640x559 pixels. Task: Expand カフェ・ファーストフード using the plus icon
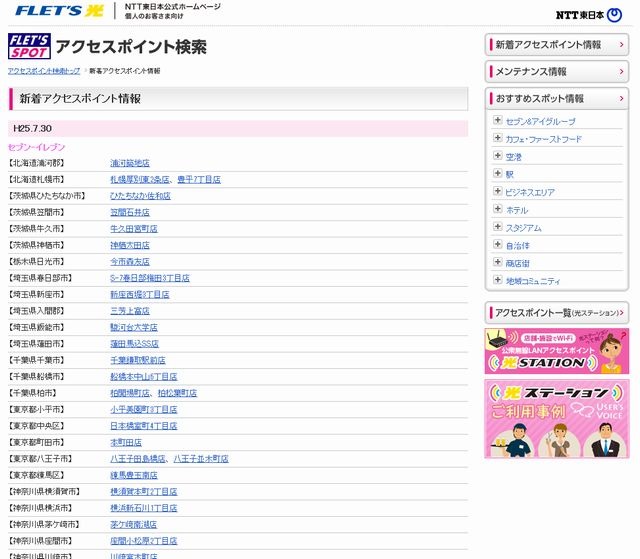coord(497,138)
